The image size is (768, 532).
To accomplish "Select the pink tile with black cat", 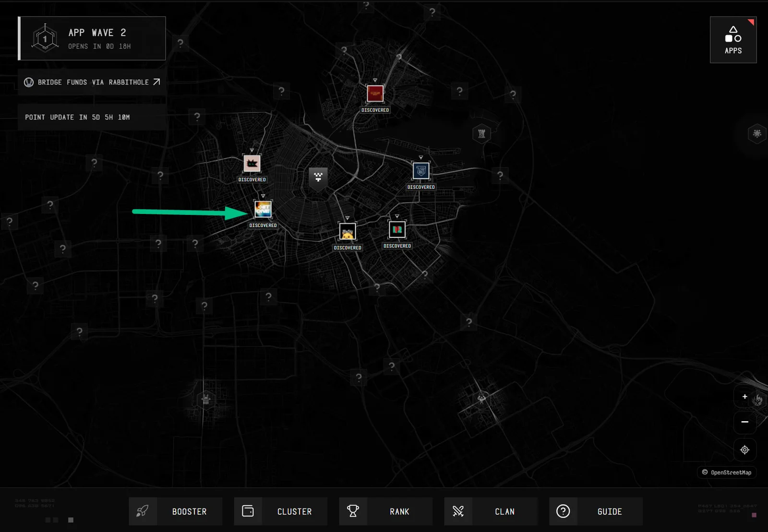I will pos(252,164).
